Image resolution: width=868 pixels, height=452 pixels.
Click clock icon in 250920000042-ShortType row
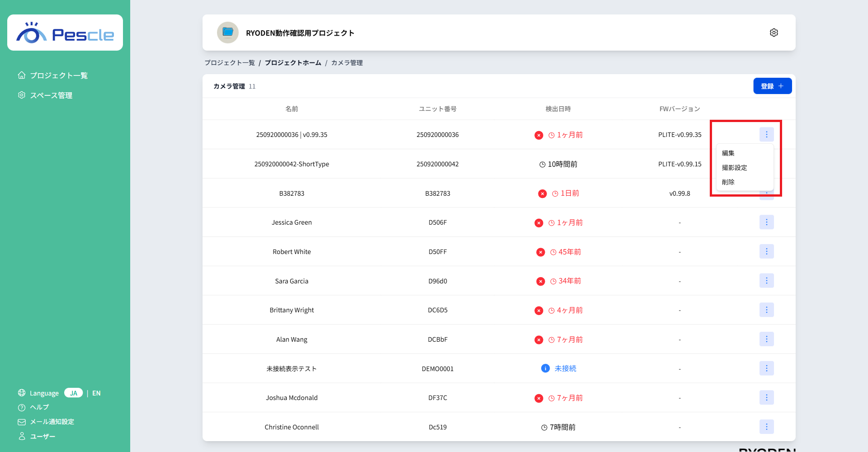[x=542, y=165]
